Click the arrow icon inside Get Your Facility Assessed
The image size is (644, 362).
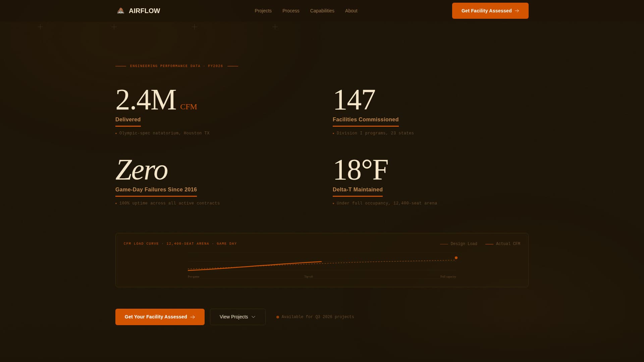(x=192, y=317)
